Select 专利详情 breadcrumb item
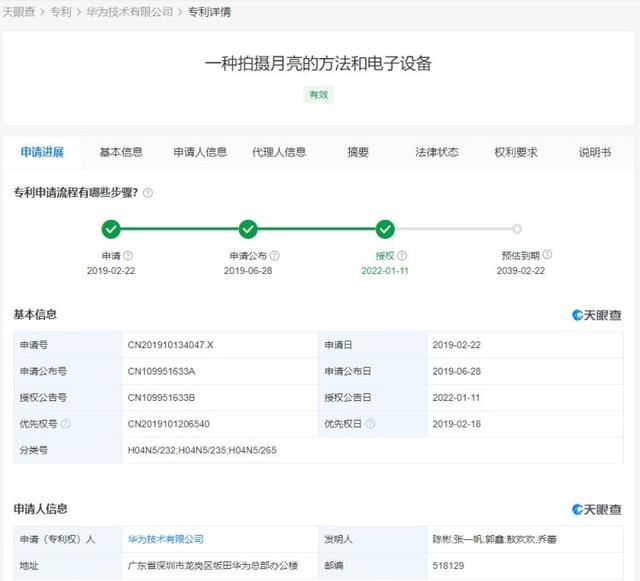 click(x=209, y=12)
